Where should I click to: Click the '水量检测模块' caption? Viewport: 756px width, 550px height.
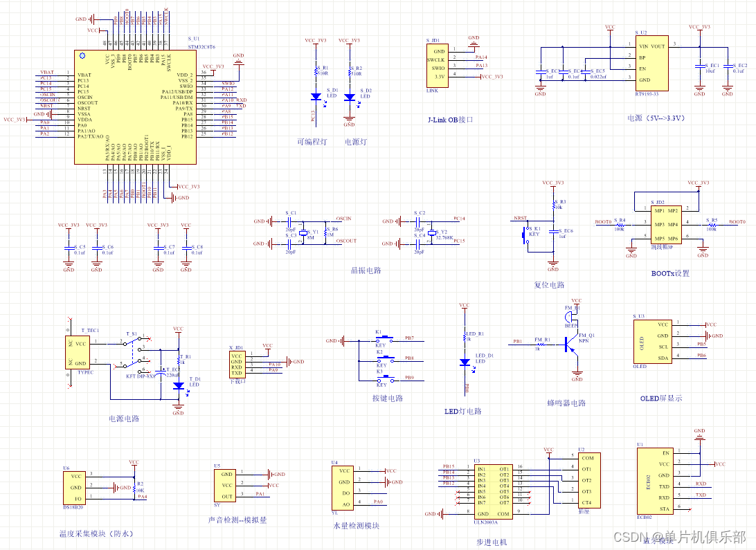[357, 525]
